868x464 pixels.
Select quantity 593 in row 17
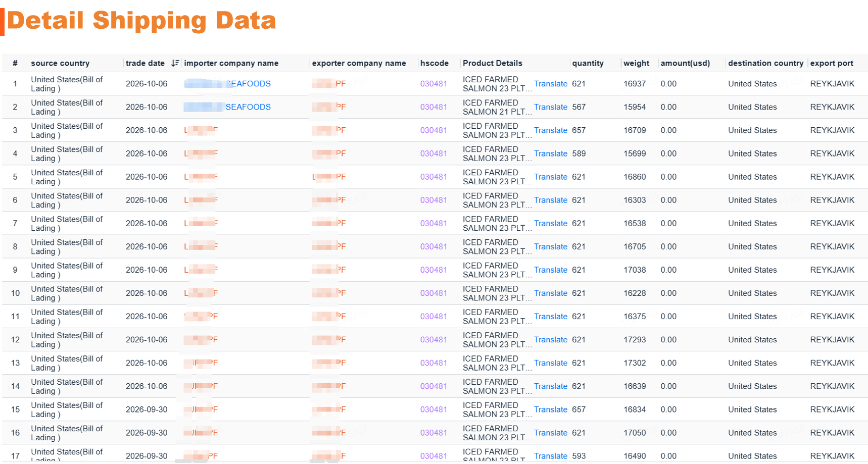(579, 456)
